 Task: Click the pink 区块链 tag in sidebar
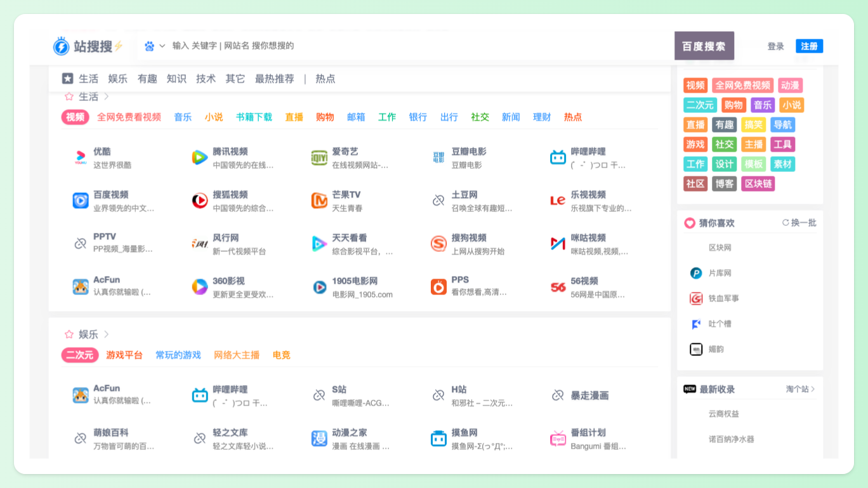tap(758, 184)
